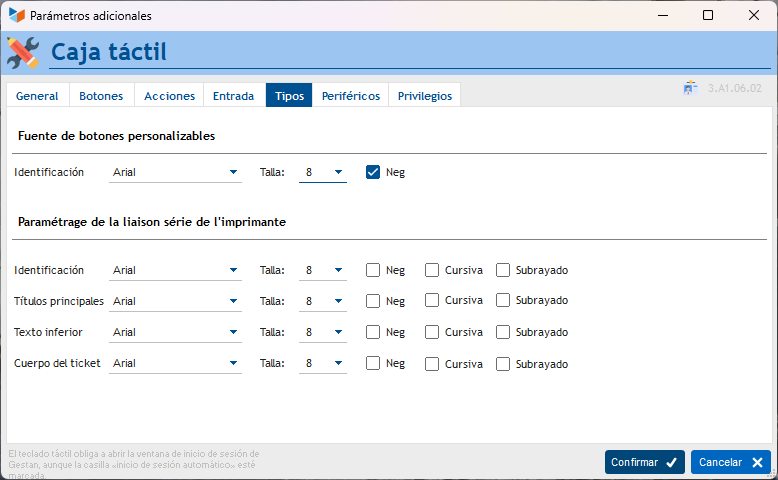Tick Neg checkbox in Texto inferior row
Screen dimensions: 778x480
[373, 332]
